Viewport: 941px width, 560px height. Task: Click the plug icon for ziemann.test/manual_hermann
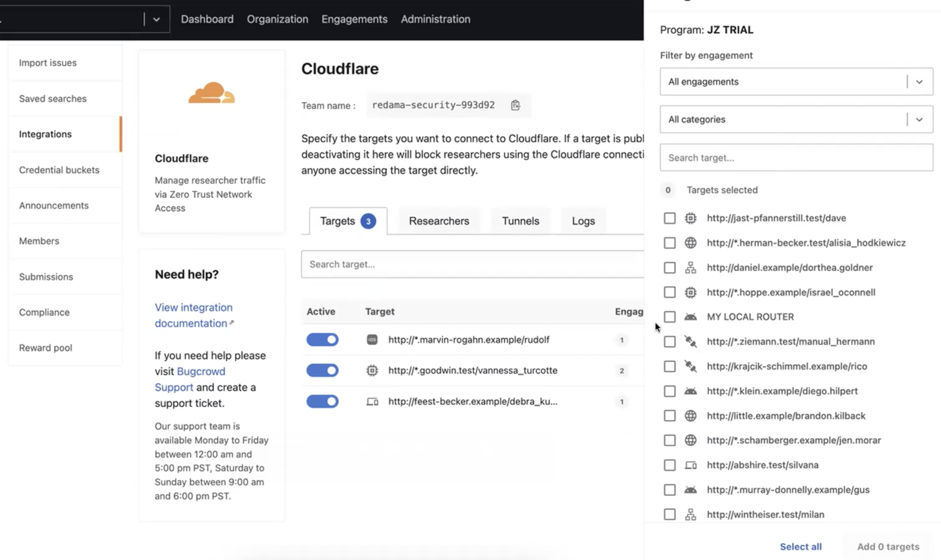pyautogui.click(x=690, y=341)
